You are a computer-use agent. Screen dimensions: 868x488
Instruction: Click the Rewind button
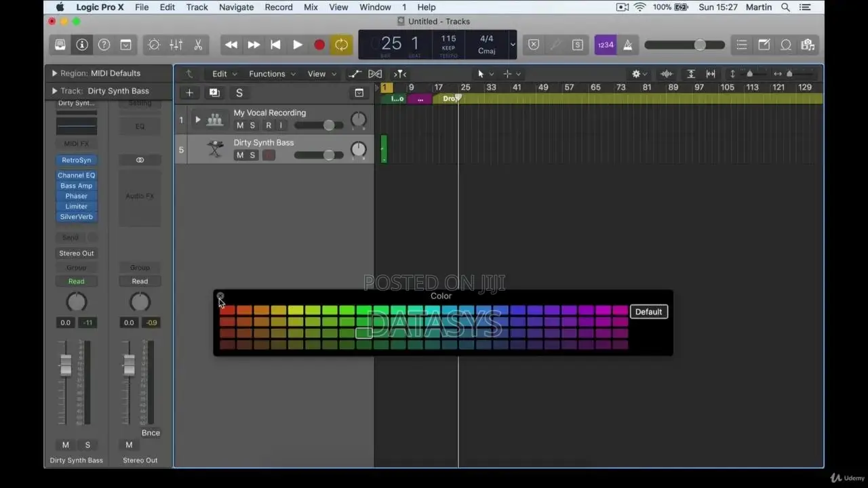231,45
